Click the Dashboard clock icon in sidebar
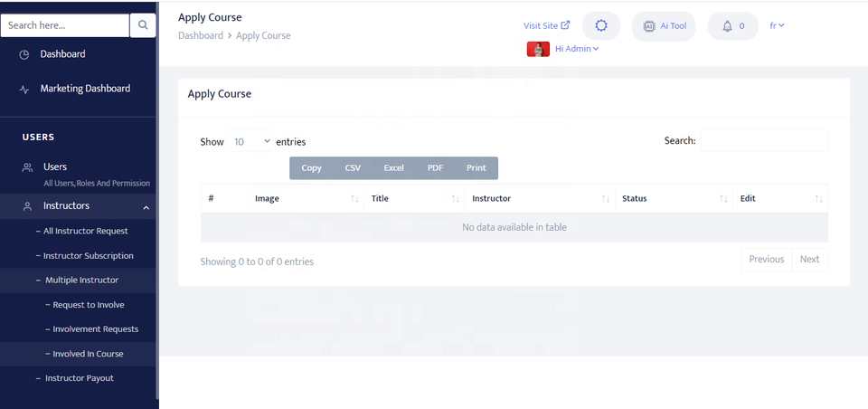Image resolution: width=868 pixels, height=409 pixels. (x=24, y=54)
